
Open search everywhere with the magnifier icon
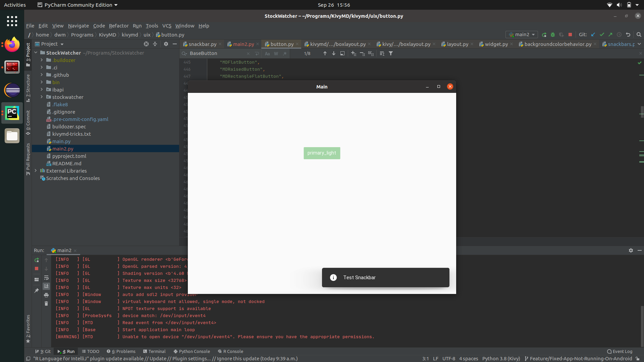(x=639, y=35)
